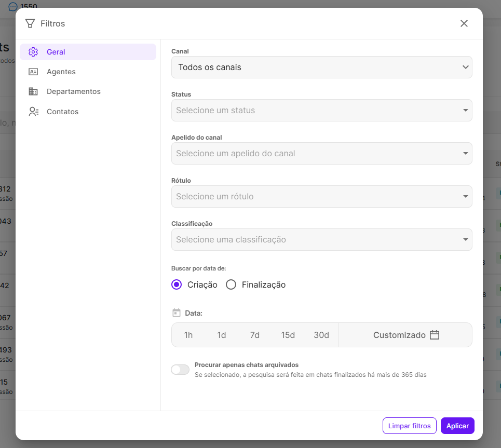
Task: Open the Rótulo selection dropdown
Action: 321,197
